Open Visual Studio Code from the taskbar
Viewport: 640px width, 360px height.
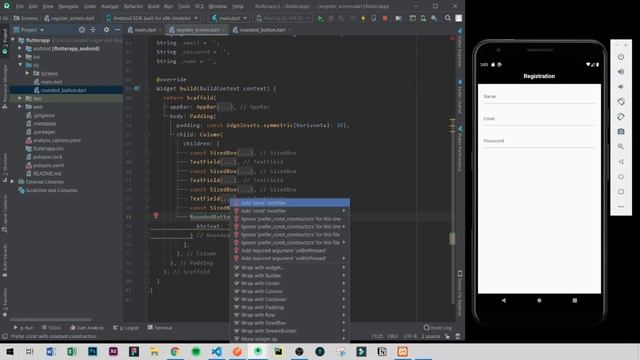[217, 351]
